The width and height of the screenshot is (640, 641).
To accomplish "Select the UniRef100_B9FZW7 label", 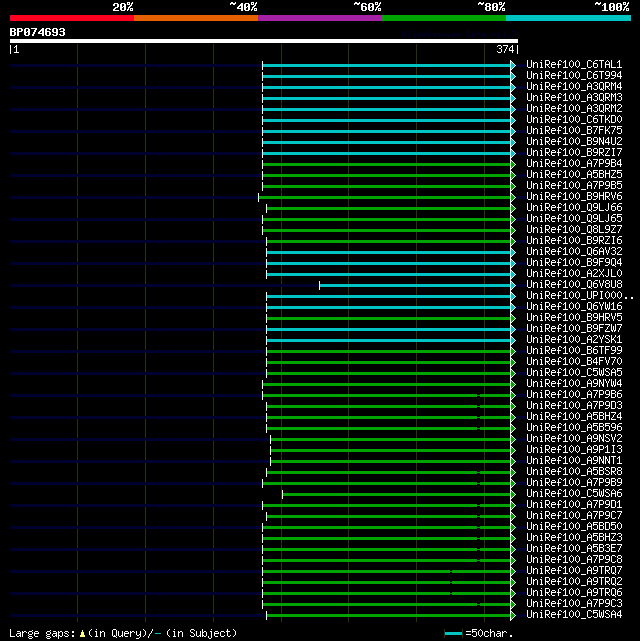I will (574, 329).
